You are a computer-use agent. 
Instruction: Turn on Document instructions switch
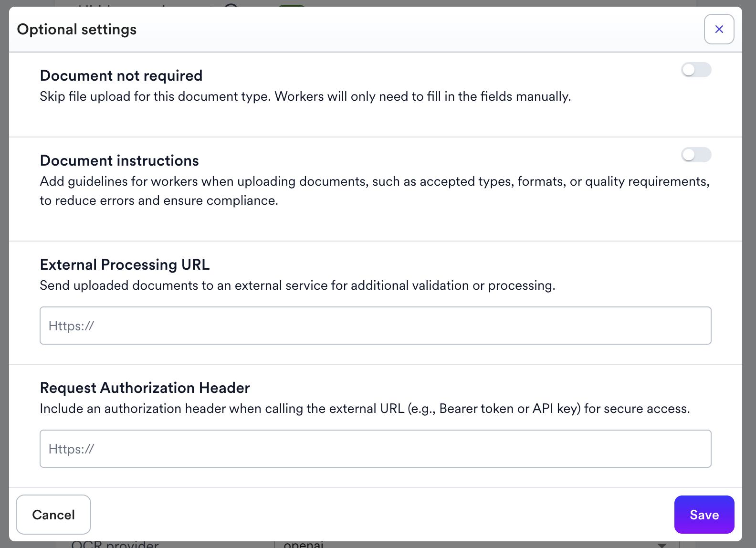(696, 155)
